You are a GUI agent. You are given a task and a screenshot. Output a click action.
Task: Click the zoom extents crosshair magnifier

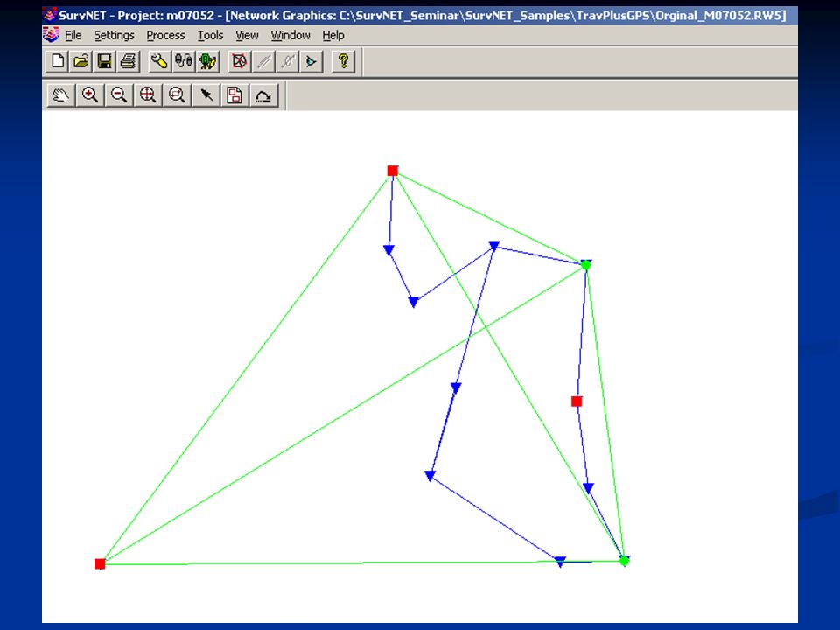(147, 95)
